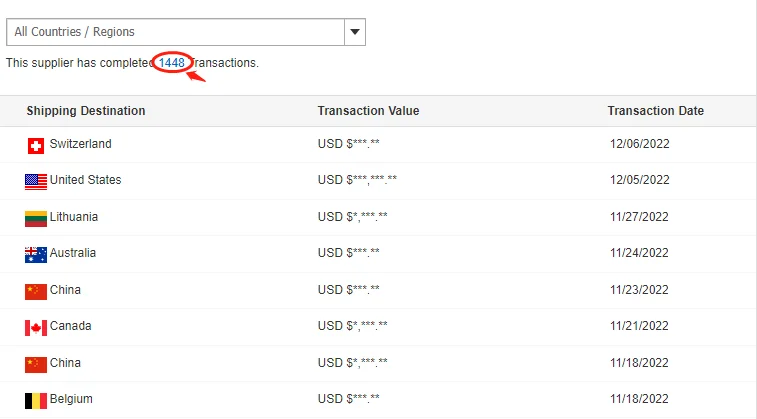This screenshot has height=419, width=757.
Task: Click the 12/06/2022 transaction date
Action: [639, 144]
